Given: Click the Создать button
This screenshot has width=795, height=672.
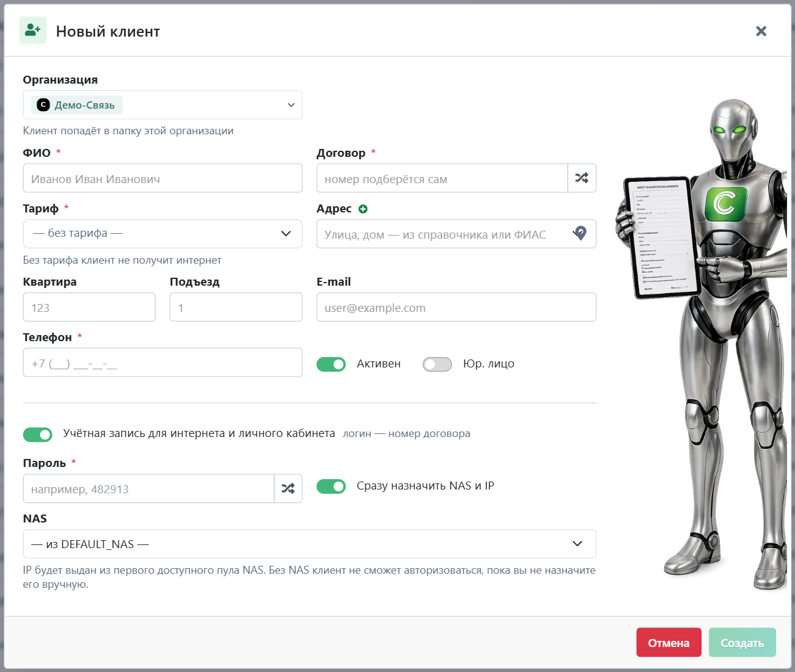Looking at the screenshot, I should 742,643.
